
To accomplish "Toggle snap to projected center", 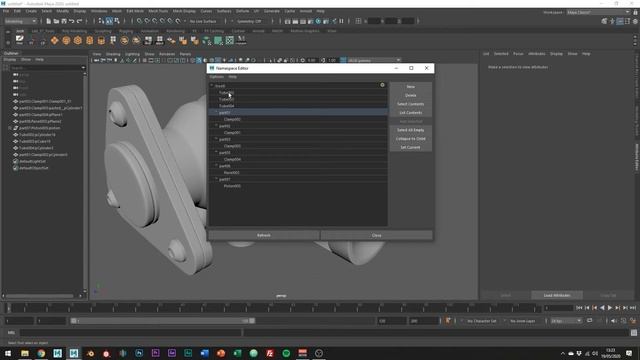I will 163,21.
